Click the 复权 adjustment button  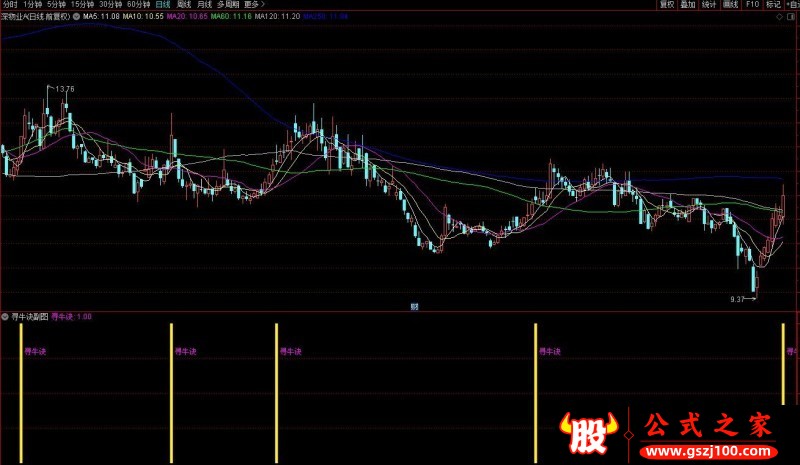pyautogui.click(x=667, y=5)
